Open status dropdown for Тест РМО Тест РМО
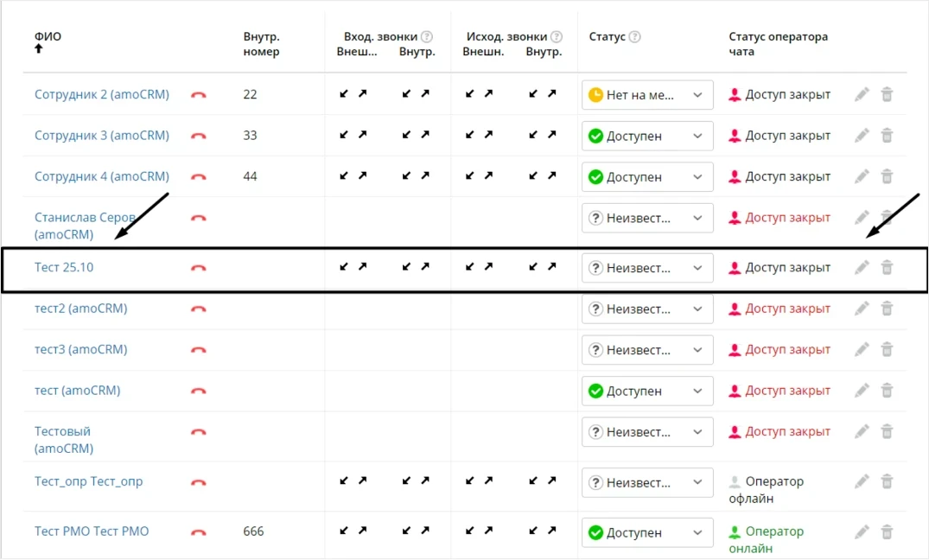Viewport: 929px width, 560px height. [x=647, y=532]
